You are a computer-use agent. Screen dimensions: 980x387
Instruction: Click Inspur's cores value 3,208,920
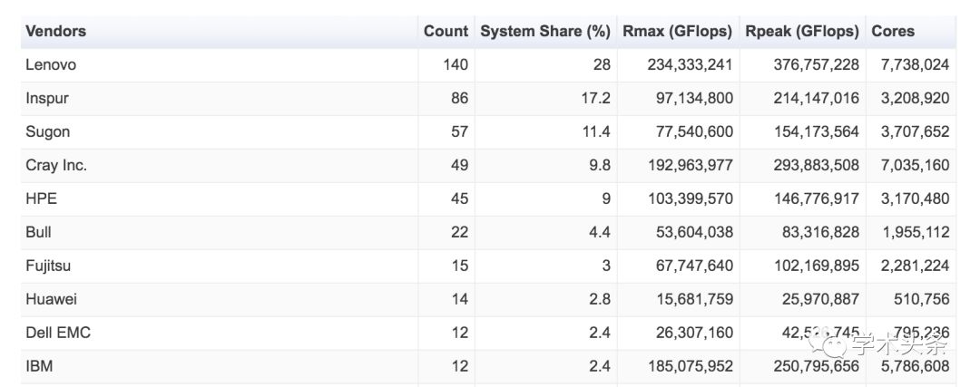915,98
